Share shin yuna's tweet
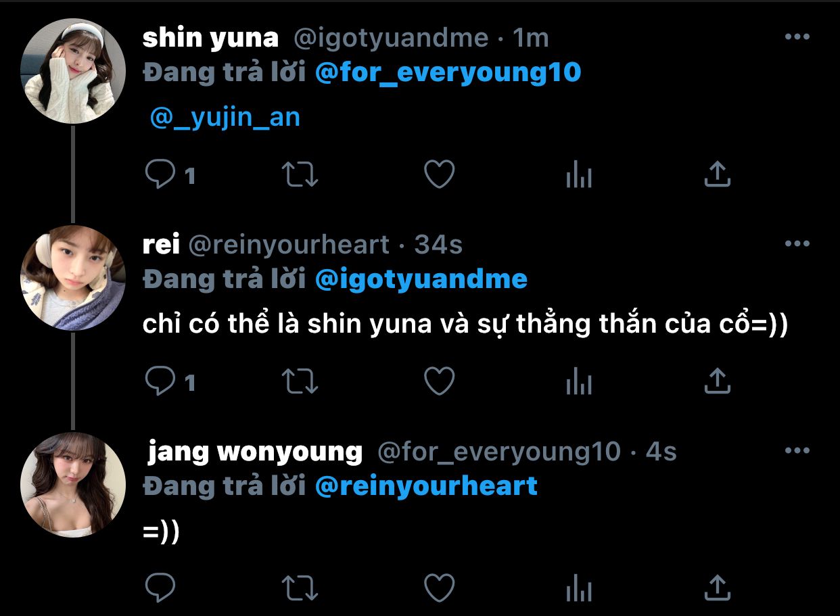Image resolution: width=840 pixels, height=616 pixels. [718, 174]
